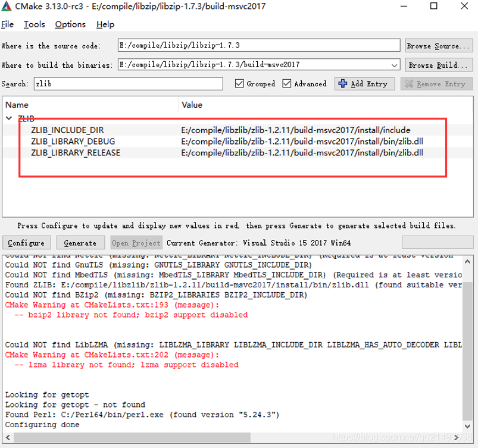Click the 'Could NOT find GnuTLS' log line
The height and width of the screenshot is (448, 478).
pyautogui.click(x=158, y=265)
